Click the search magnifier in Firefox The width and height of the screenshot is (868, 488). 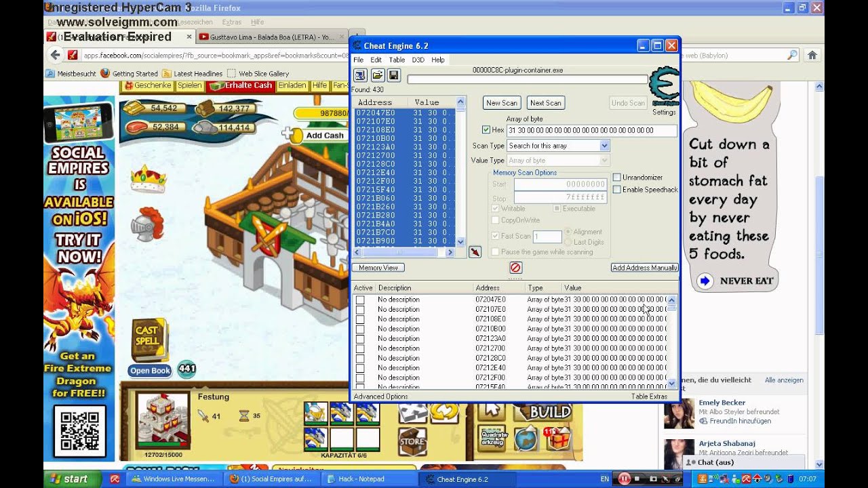(792, 55)
